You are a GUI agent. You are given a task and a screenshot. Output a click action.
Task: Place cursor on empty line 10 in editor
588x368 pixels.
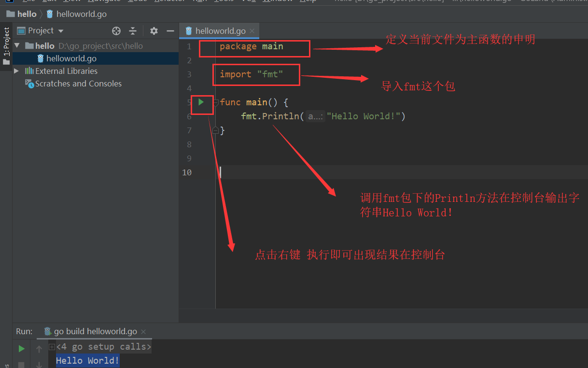(x=338, y=172)
